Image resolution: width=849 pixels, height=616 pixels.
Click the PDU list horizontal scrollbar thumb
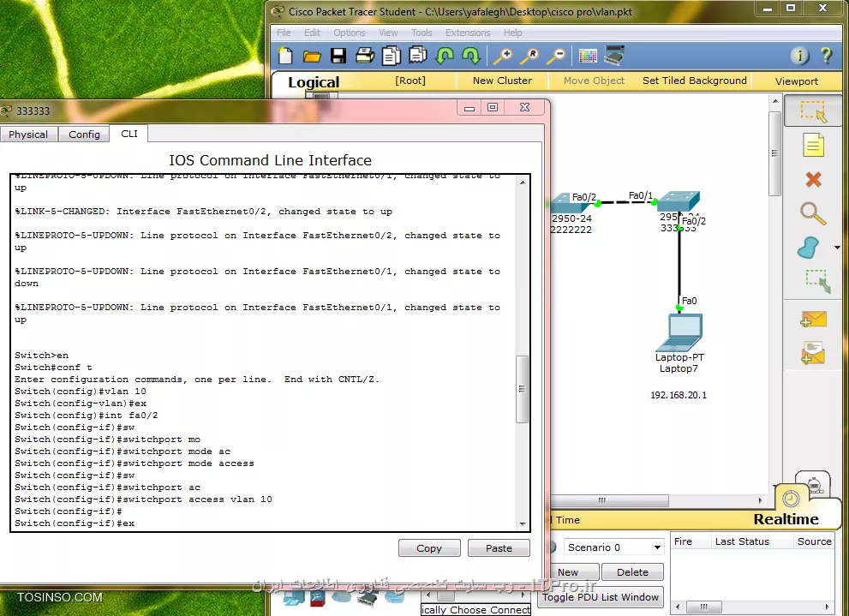[704, 607]
